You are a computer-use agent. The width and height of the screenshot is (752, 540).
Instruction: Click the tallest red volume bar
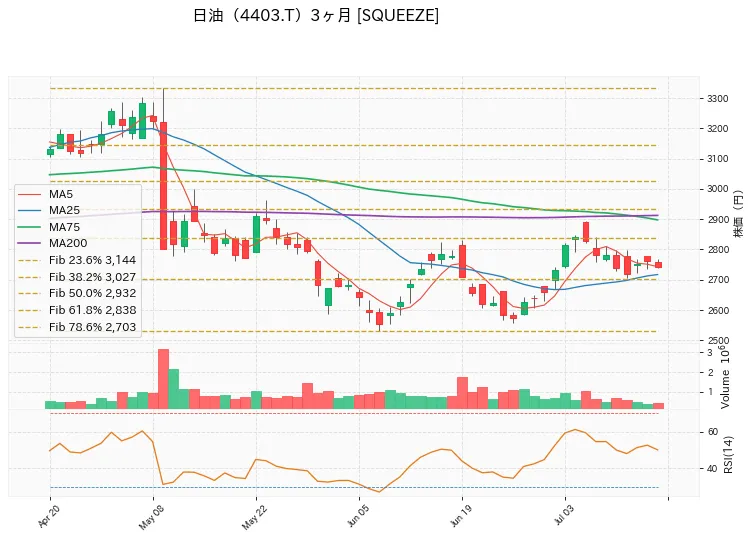[x=164, y=379]
